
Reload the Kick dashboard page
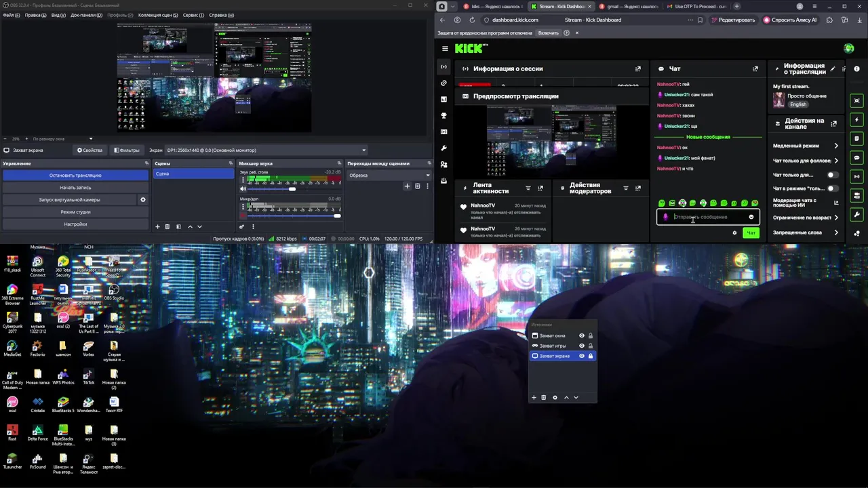tap(472, 20)
